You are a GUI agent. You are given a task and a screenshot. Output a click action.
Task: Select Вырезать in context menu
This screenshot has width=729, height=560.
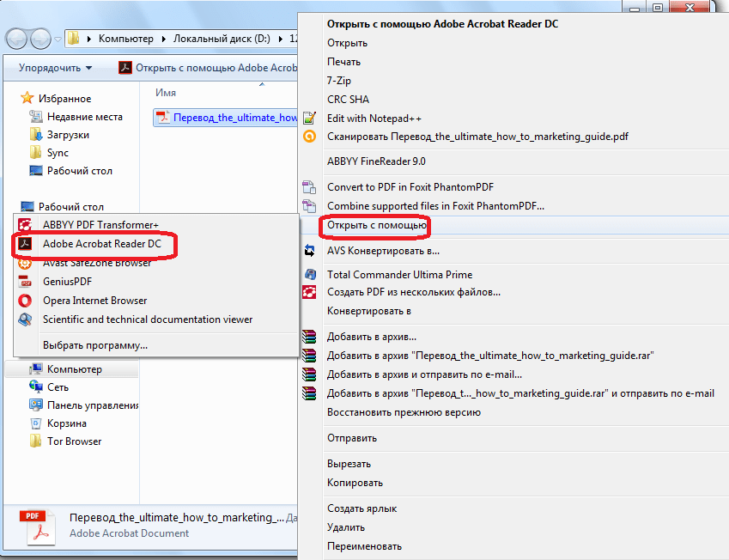coord(349,464)
